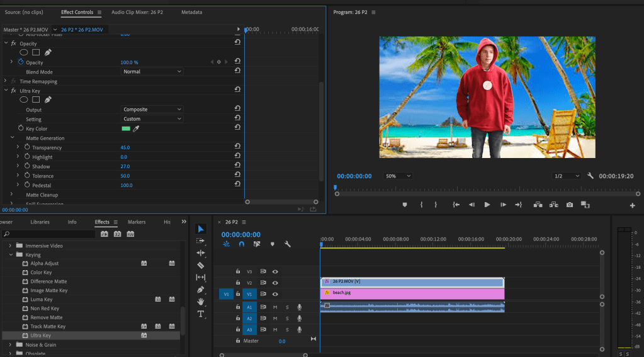Create ellipse mask under Opacity
Image resolution: width=644 pixels, height=357 pixels.
click(x=24, y=53)
